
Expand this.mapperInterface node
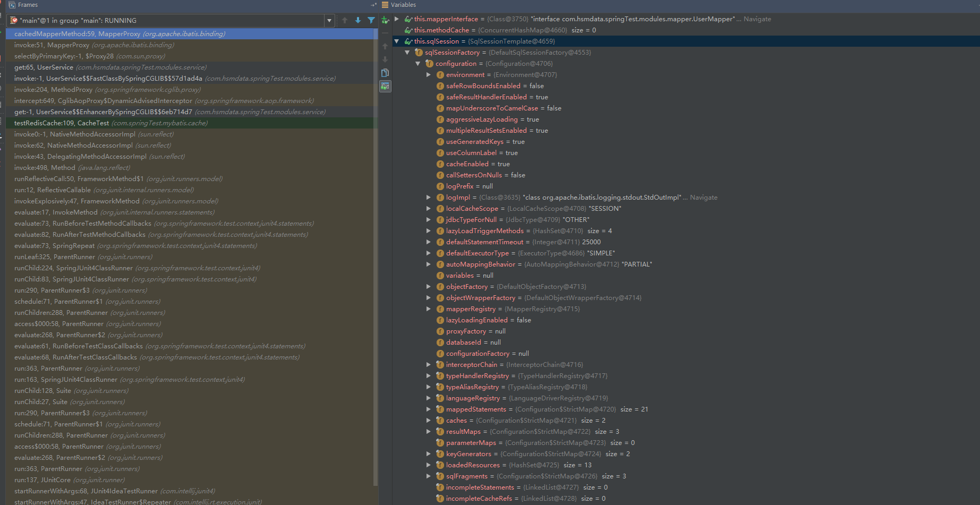(x=397, y=19)
